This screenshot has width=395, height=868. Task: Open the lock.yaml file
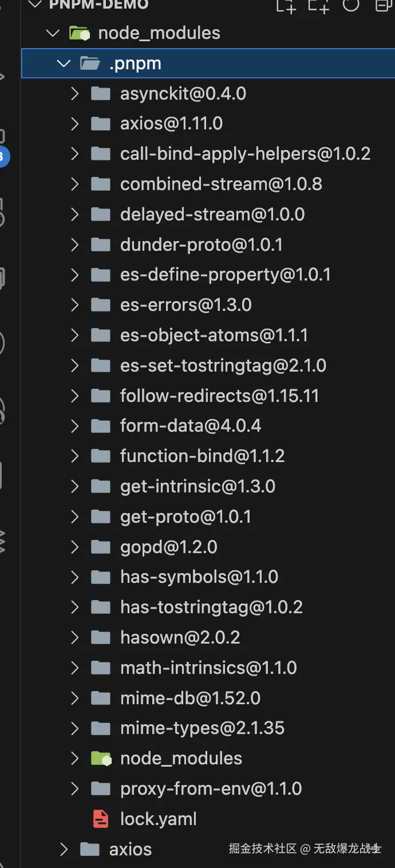coord(158,819)
